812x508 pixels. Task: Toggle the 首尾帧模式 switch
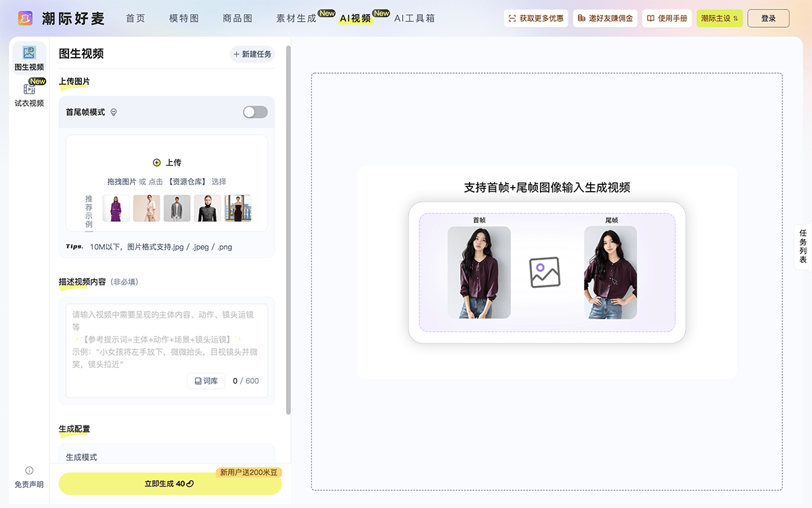click(255, 112)
